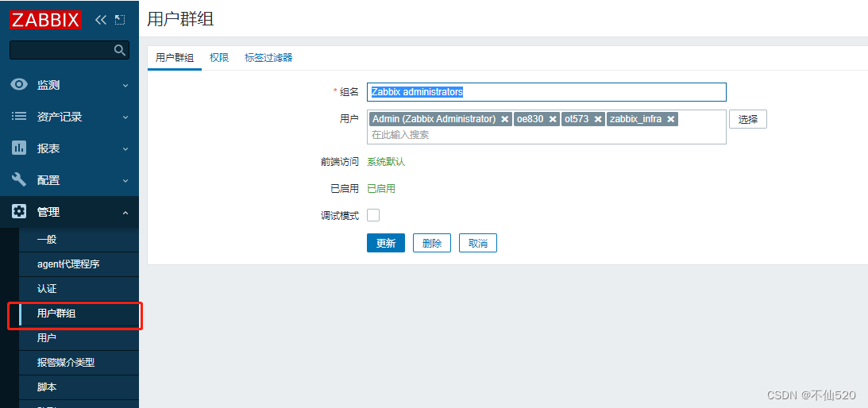Image resolution: width=868 pixels, height=408 pixels.
Task: Switch to the 标签过滤器 tab
Action: (268, 58)
